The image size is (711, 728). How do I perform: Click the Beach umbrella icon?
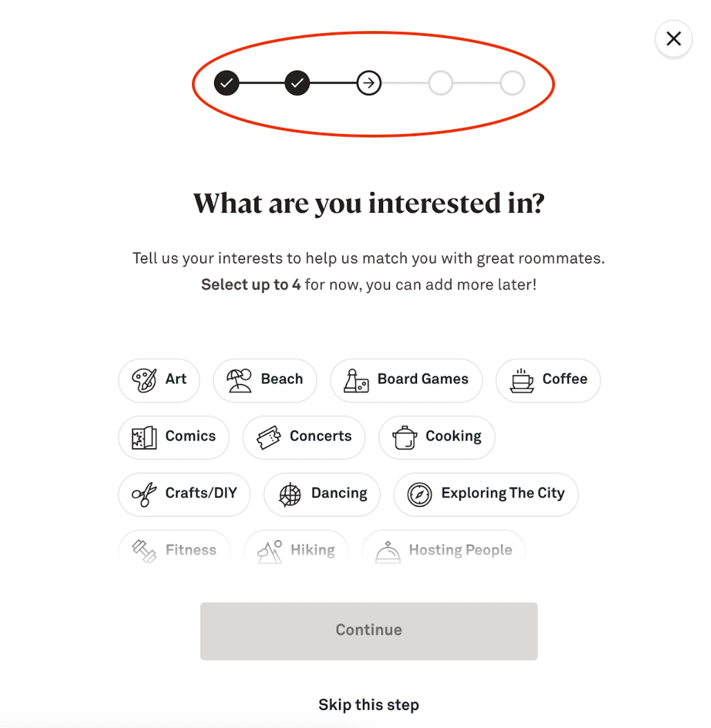click(x=239, y=380)
